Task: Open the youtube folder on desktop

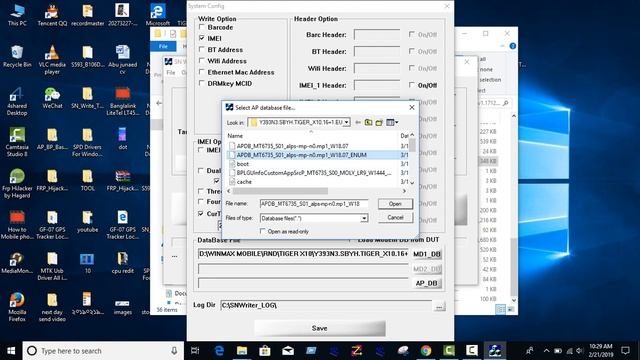Action: pyautogui.click(x=87, y=221)
